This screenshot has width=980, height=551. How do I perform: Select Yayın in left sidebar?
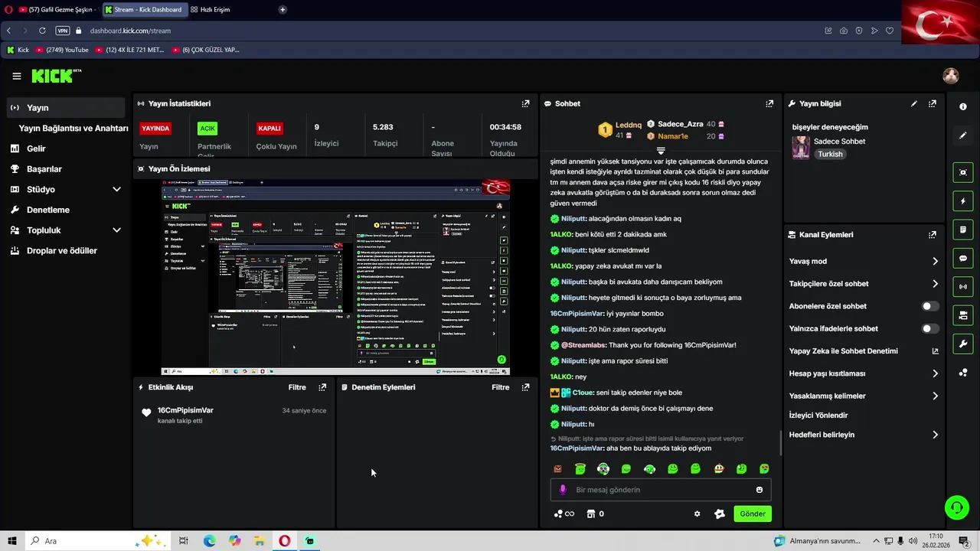tap(65, 108)
